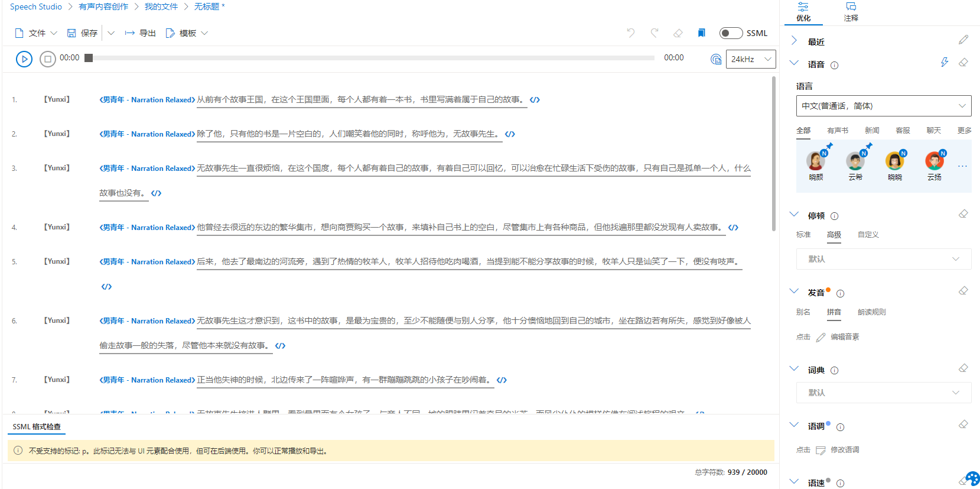Click the redo arrow icon
Image resolution: width=980 pixels, height=489 pixels.
655,33
